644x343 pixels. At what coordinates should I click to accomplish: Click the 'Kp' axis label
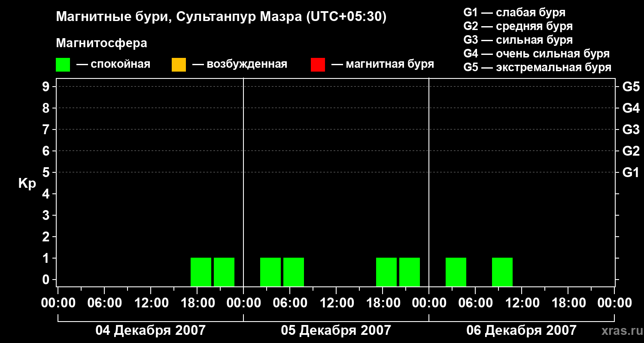click(x=27, y=184)
